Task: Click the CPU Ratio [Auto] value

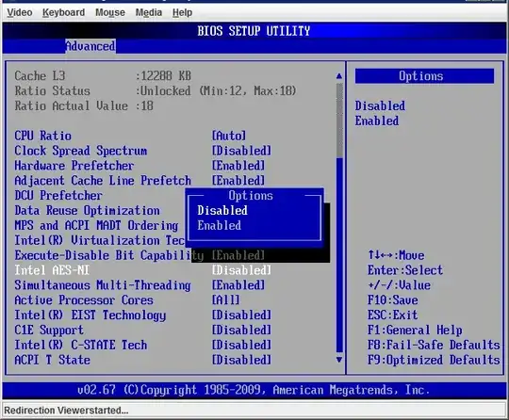Action: coord(229,136)
